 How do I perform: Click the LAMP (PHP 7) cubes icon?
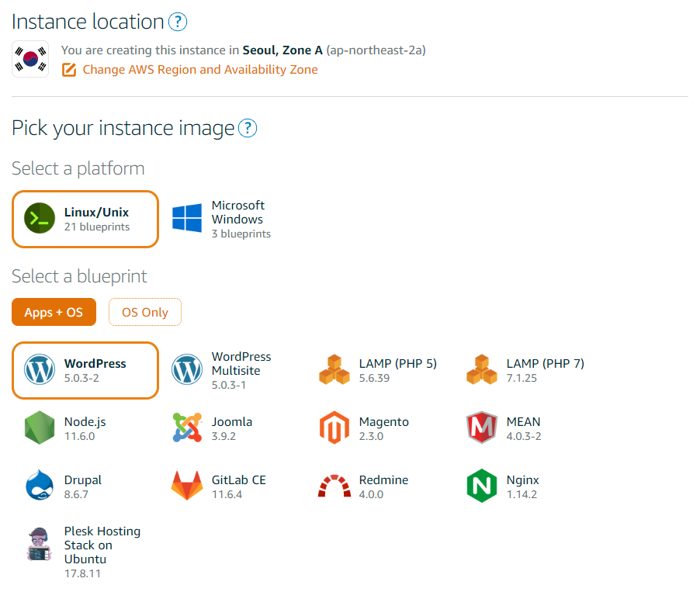click(482, 369)
